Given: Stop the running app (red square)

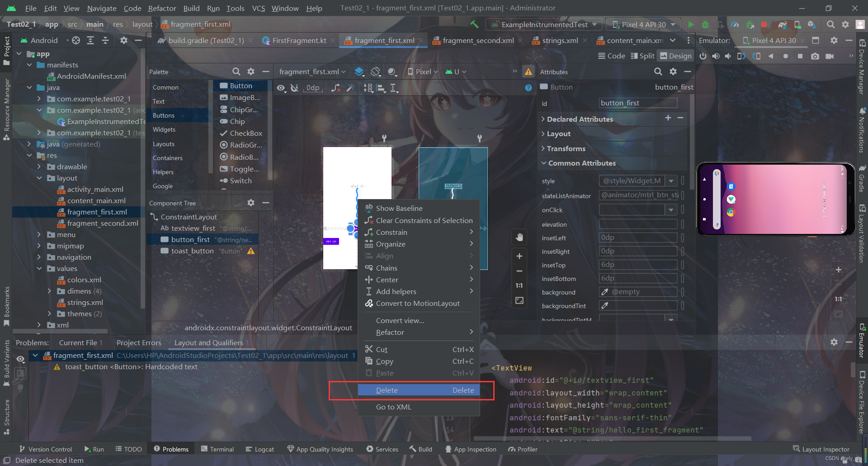Looking at the screenshot, I should click(764, 24).
